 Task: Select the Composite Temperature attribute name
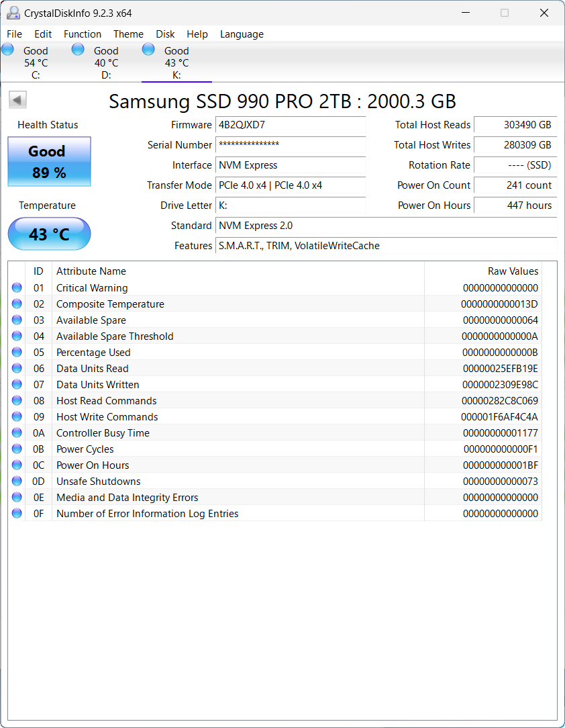(111, 304)
